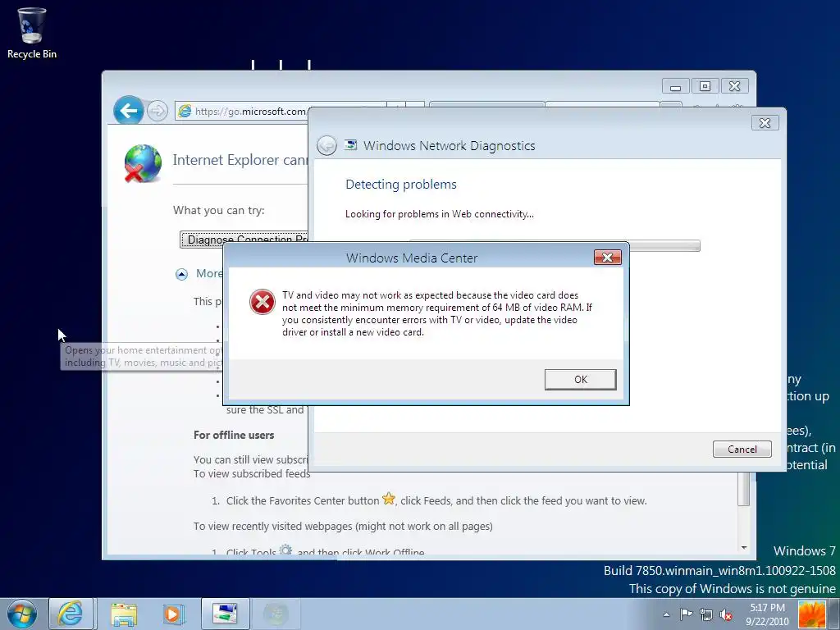Screen dimensions: 840x630
Task: Click the back arrow in Network Diagnostics
Action: click(x=326, y=145)
